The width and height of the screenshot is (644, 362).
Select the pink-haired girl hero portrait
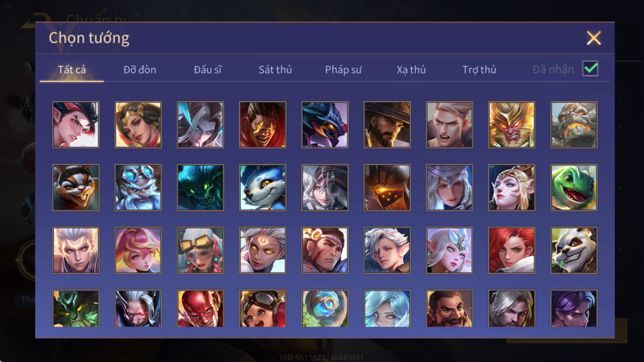point(138,250)
